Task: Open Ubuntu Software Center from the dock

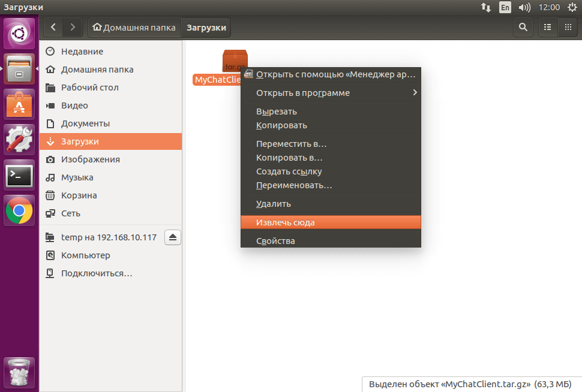Action: [19, 104]
